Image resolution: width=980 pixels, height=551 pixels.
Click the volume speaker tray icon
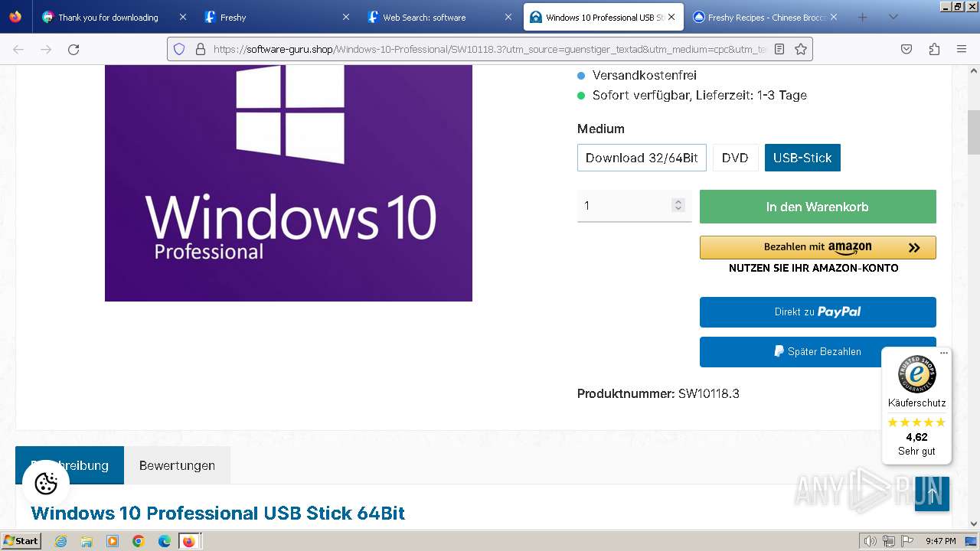click(870, 541)
